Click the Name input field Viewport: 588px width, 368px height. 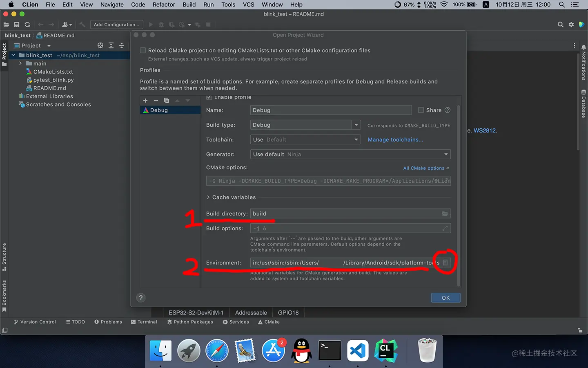331,110
